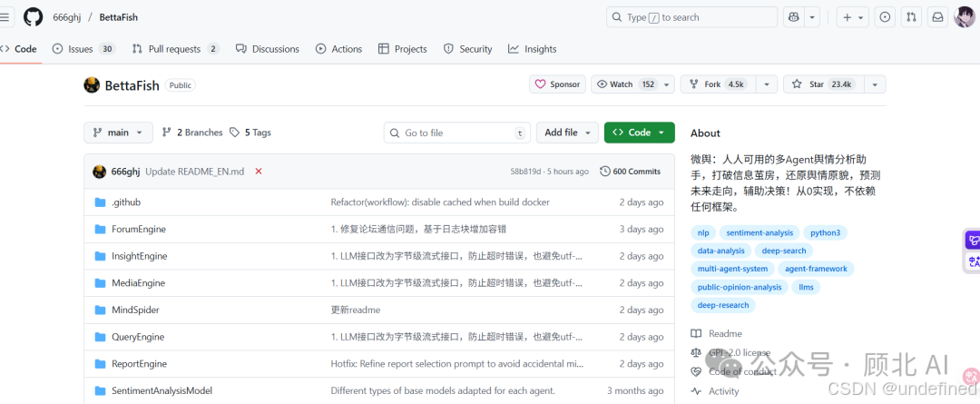This screenshot has width=980, height=404.
Task: Click the Watch button
Action: [x=625, y=84]
